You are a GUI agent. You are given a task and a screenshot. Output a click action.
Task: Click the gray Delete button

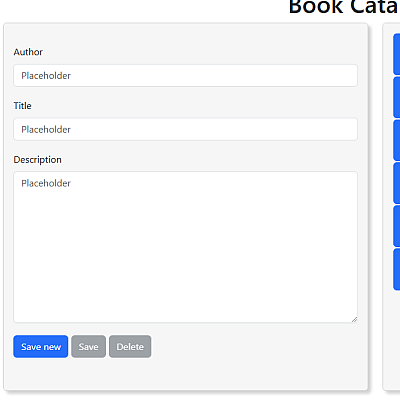coord(130,347)
